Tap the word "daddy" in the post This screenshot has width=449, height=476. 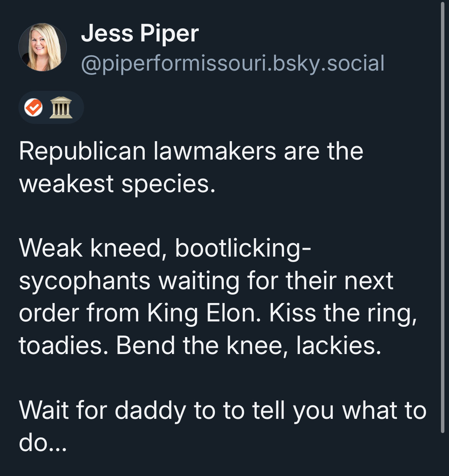150,410
